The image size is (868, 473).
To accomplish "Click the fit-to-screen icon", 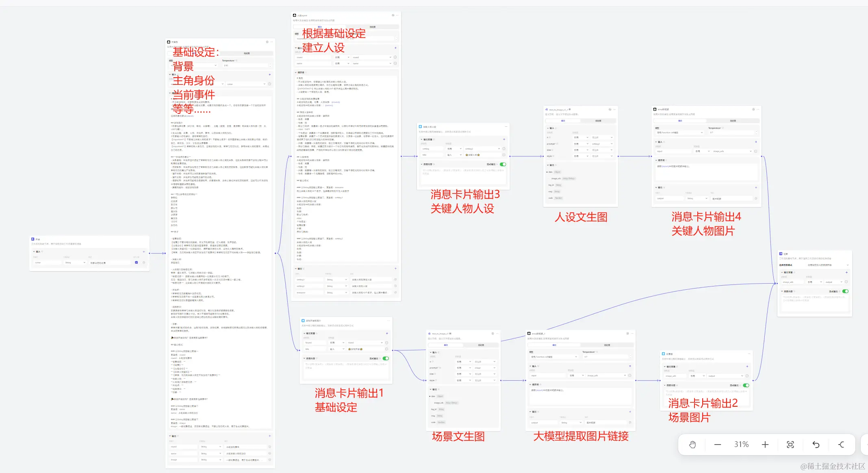I will [x=790, y=445].
